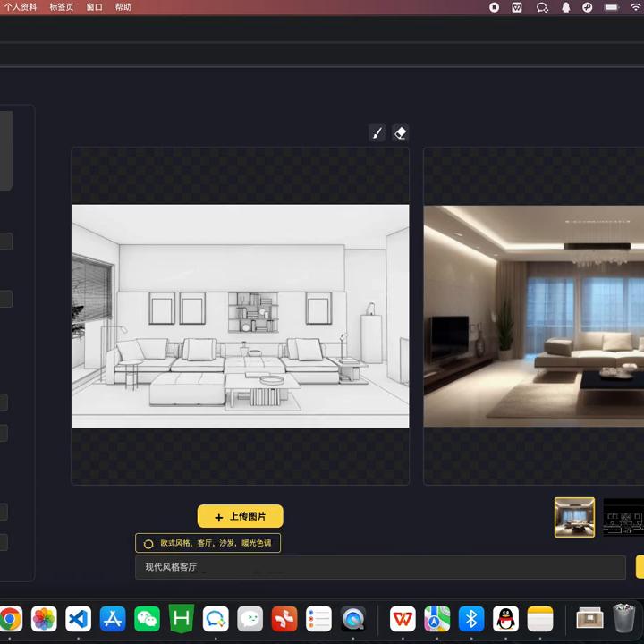Launch WeChat from the dock
644x644 pixels.
tap(147, 618)
